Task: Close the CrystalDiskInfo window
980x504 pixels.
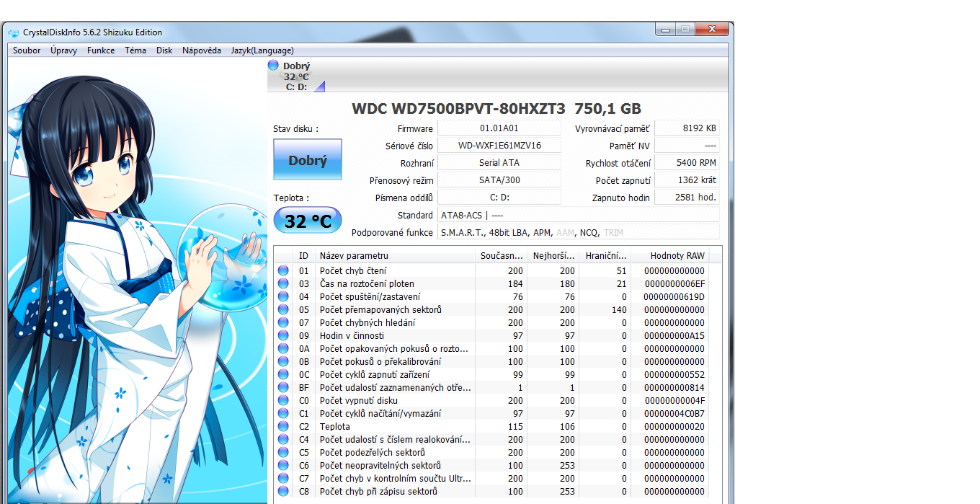Action: 711,30
